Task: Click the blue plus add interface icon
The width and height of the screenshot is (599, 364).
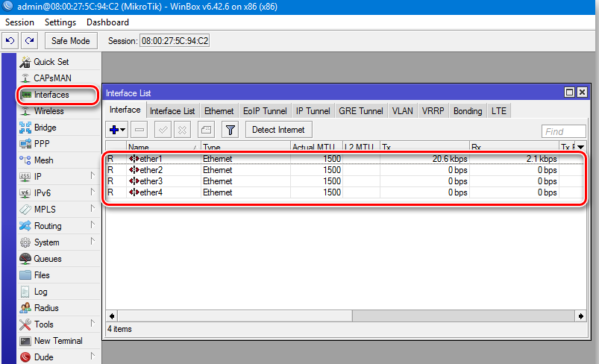Action: coord(118,130)
